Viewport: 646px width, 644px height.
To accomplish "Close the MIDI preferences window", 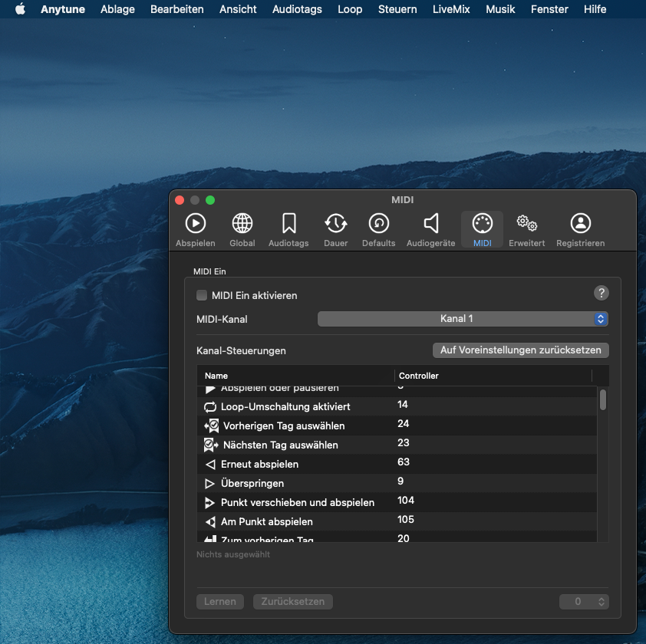I will (x=180, y=200).
